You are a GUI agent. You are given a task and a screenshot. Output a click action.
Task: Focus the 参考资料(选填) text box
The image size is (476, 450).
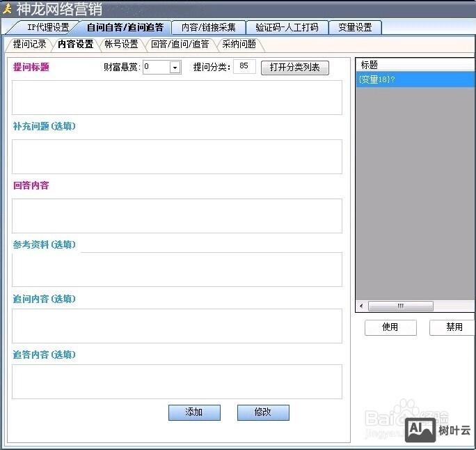(x=177, y=270)
